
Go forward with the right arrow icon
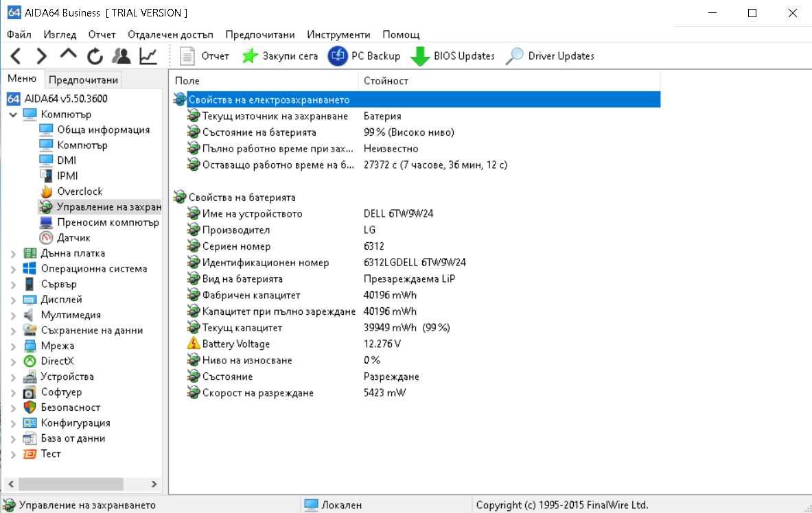pos(41,56)
